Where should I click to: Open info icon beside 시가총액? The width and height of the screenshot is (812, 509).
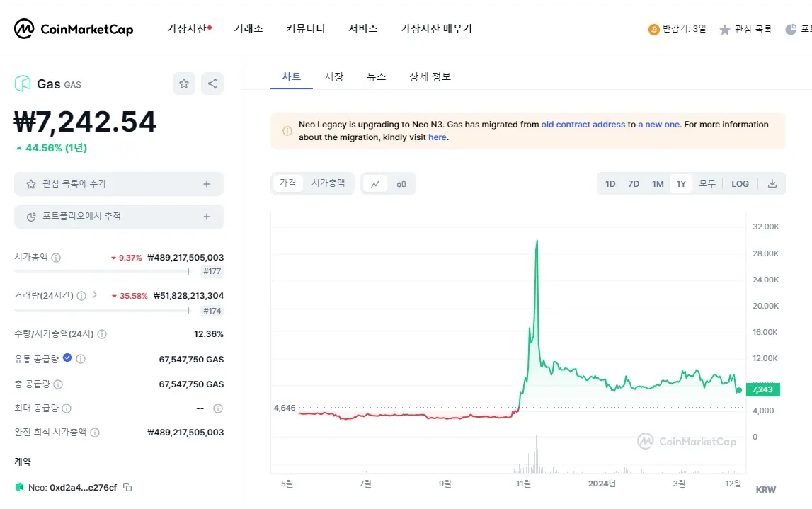(56, 258)
